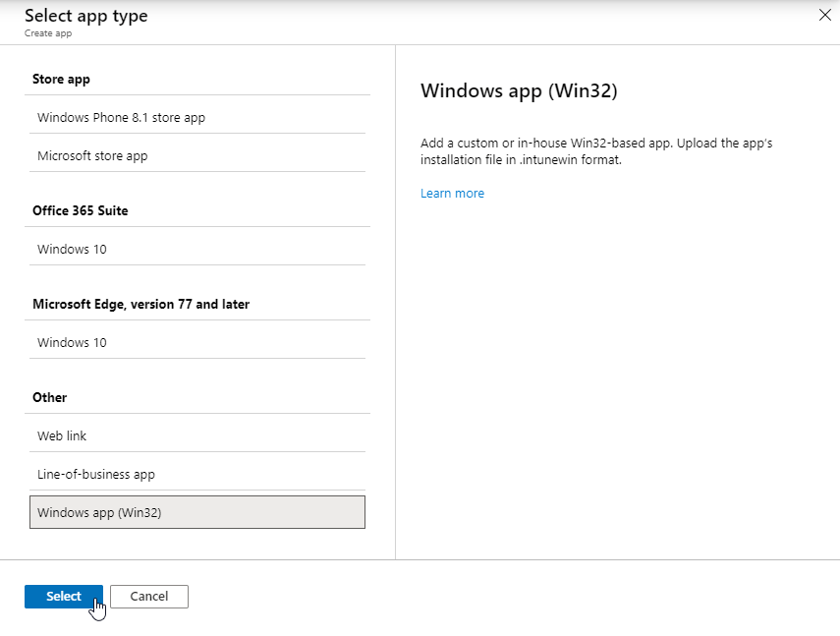
Task: Open the Learn more link
Action: click(452, 193)
